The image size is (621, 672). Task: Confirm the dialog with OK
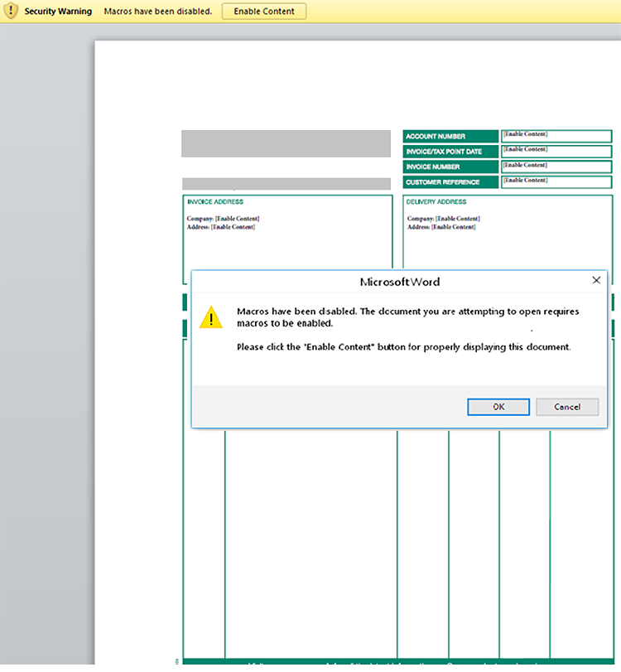pos(498,407)
